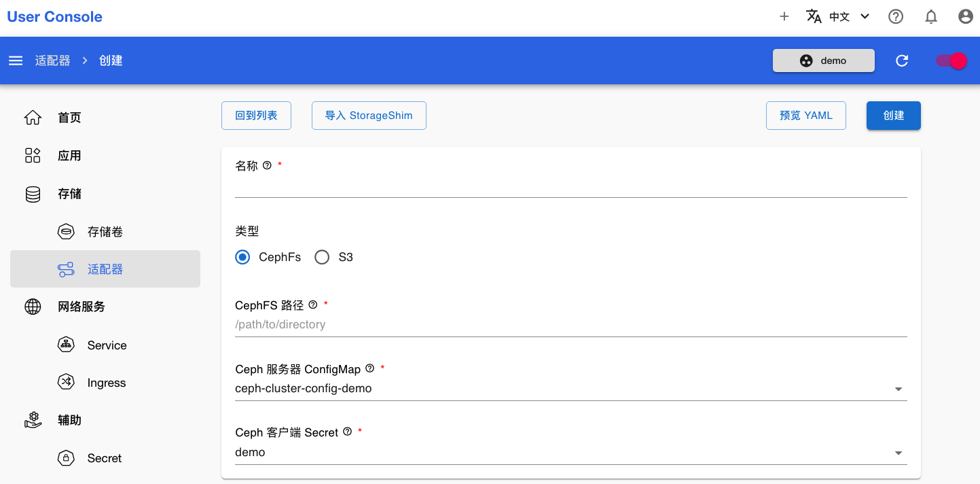Click the 辅助 helper hand icon

click(x=33, y=420)
